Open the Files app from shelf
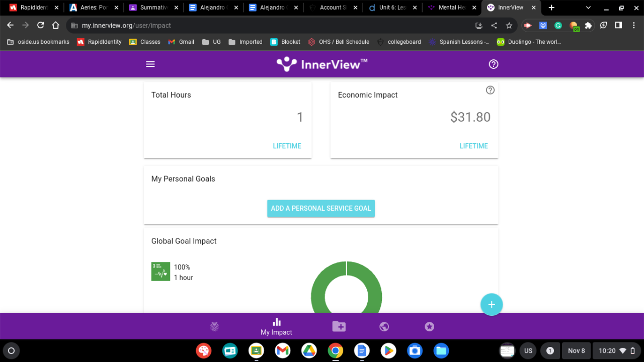The height and width of the screenshot is (362, 644). (441, 350)
